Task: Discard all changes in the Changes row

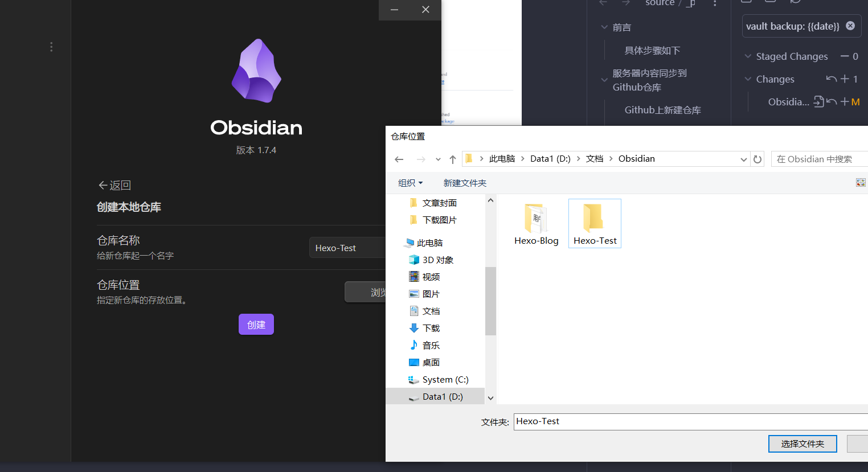Action: click(832, 79)
